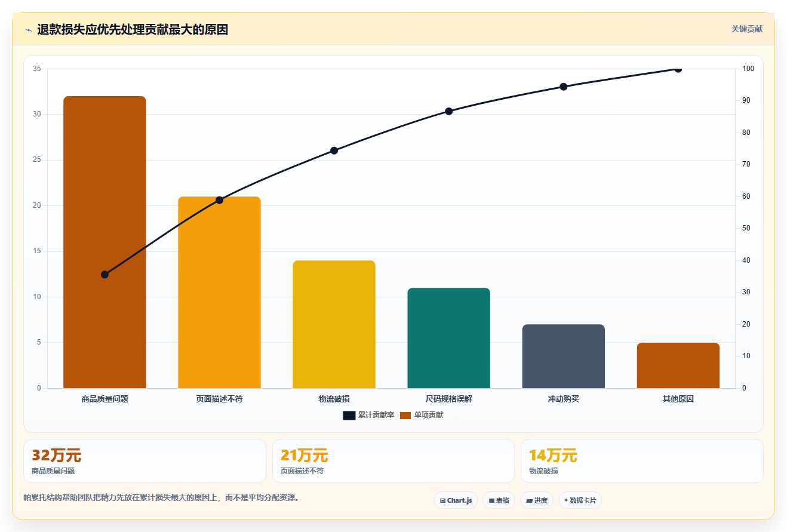Click the cumulative line point above 其他原因

point(678,69)
